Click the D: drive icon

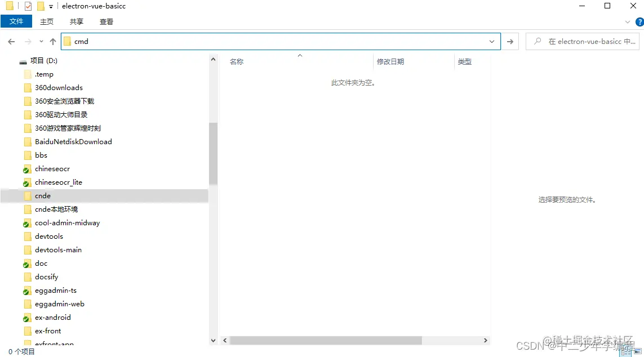click(x=23, y=61)
